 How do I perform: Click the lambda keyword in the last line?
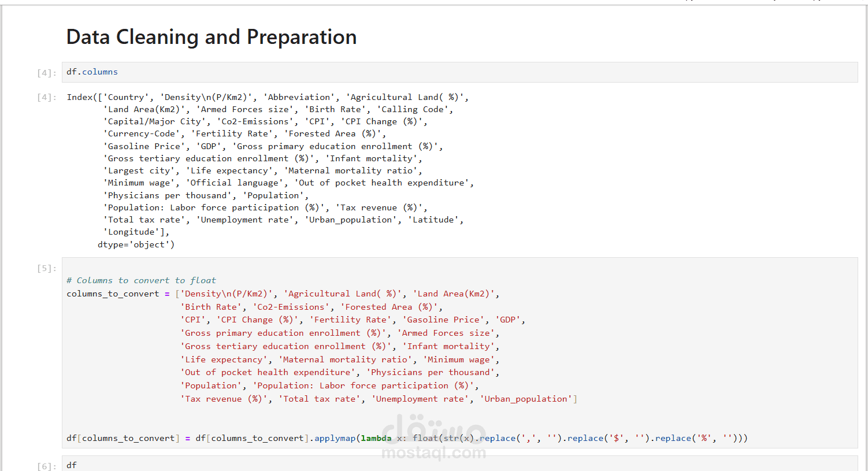click(x=376, y=438)
